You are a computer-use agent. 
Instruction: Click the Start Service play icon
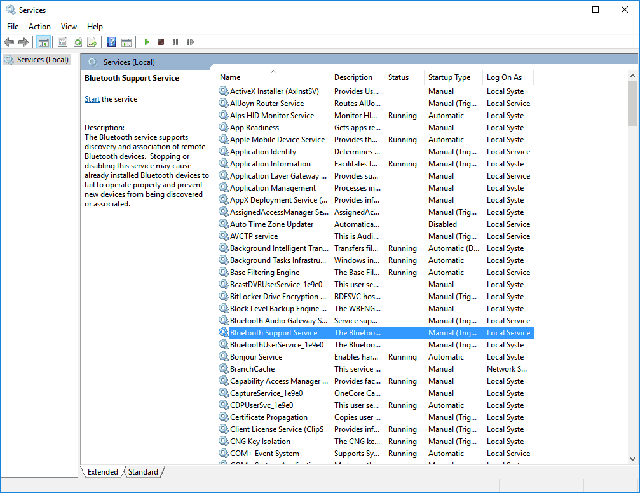click(x=147, y=42)
